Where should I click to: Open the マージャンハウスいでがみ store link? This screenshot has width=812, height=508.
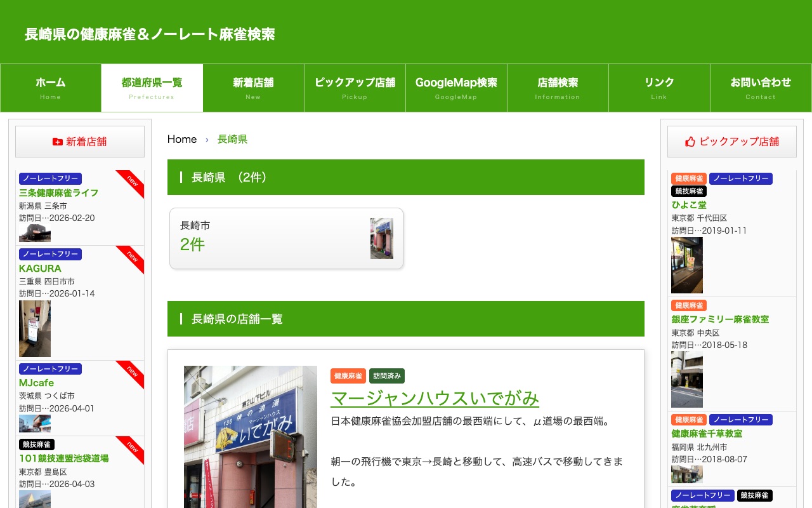click(435, 398)
